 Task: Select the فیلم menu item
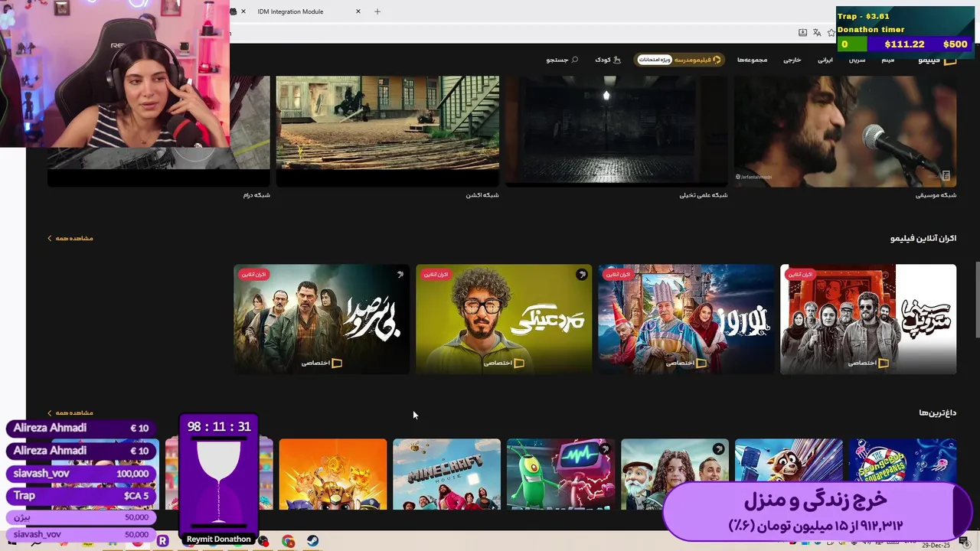[887, 60]
